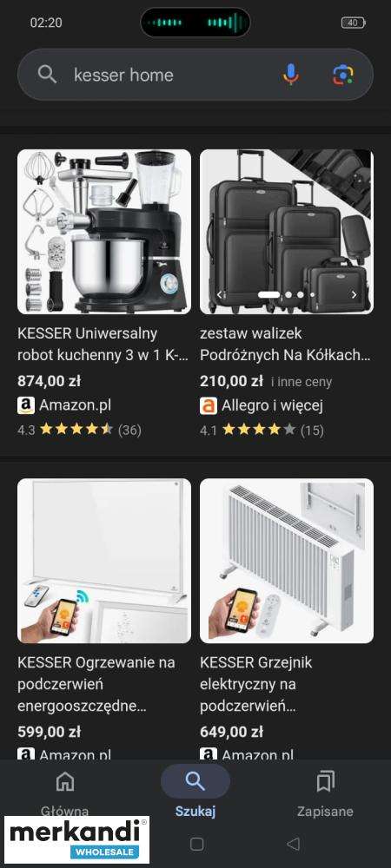Tap the voice search microphone icon

[291, 75]
